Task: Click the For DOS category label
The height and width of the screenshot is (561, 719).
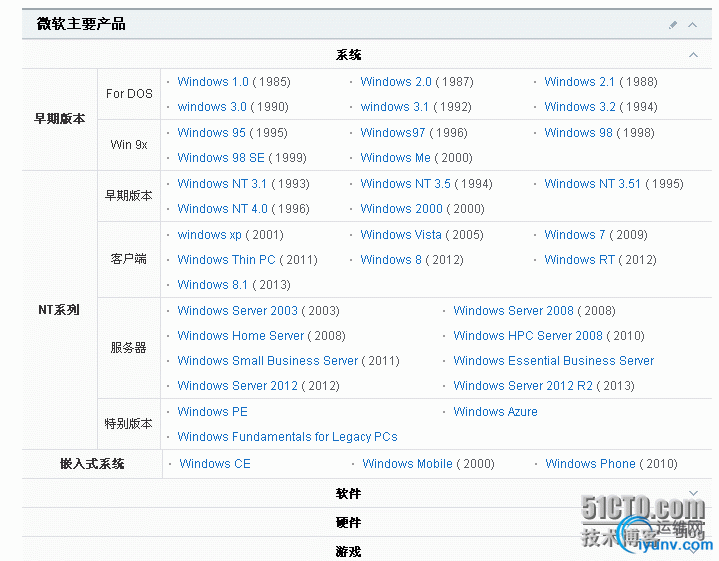Action: tap(129, 94)
